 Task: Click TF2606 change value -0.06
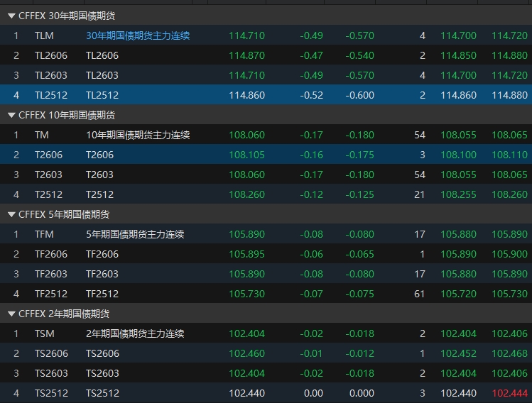312,254
